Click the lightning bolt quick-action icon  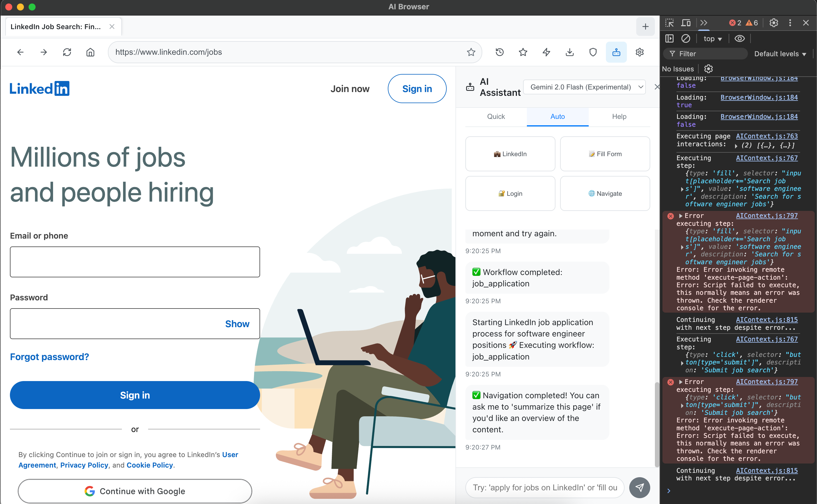point(546,52)
